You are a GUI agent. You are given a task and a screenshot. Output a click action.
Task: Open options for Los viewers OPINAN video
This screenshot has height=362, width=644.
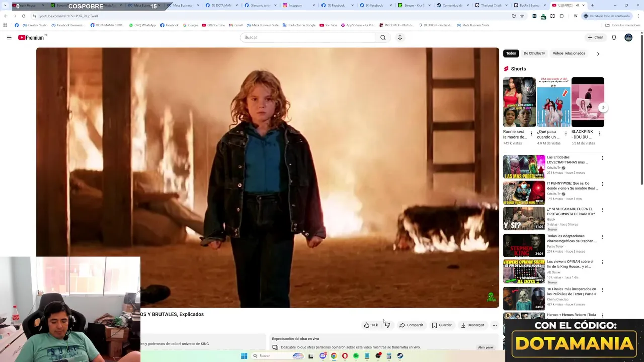pyautogui.click(x=602, y=262)
